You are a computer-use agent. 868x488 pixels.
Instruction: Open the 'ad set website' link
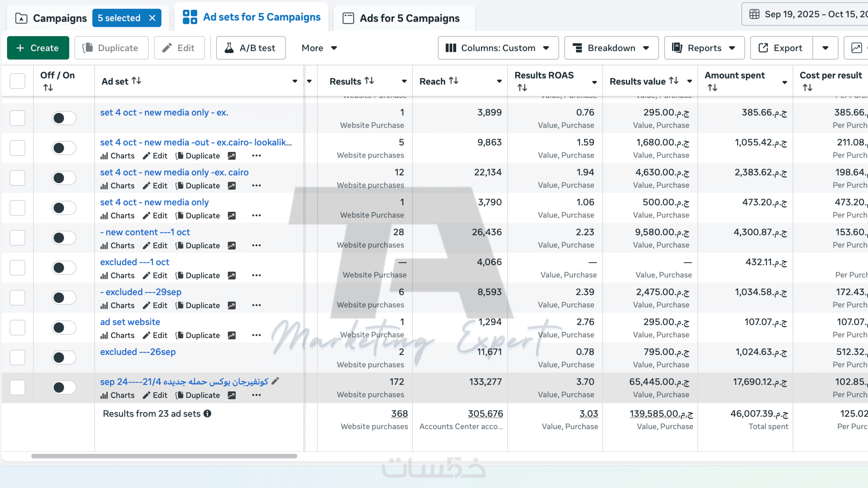coord(130,322)
